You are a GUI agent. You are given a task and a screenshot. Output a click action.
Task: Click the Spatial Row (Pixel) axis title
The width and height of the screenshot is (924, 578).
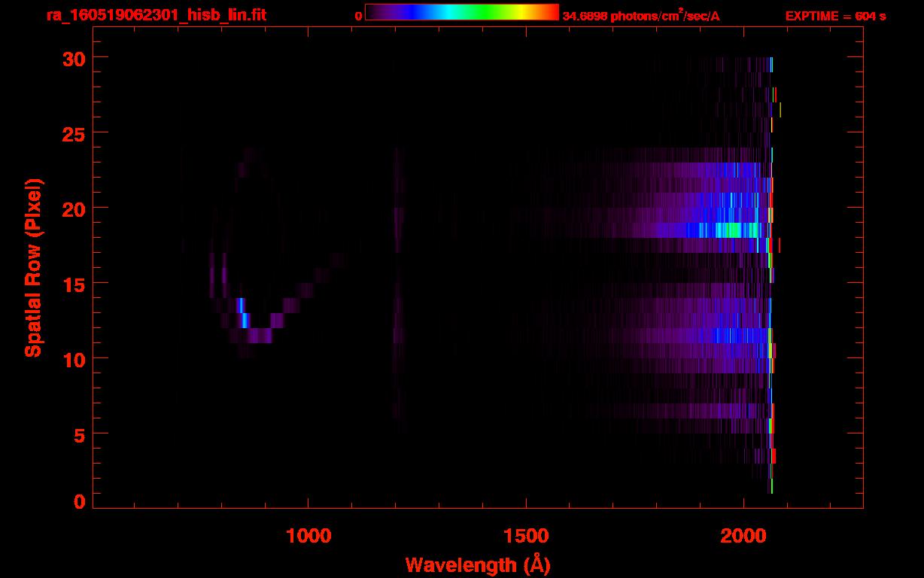tap(33, 267)
